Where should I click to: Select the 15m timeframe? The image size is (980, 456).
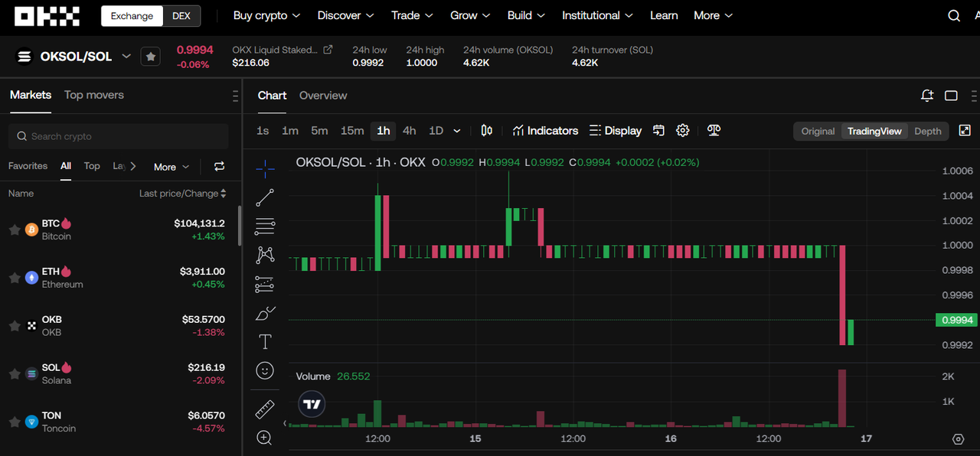tap(352, 131)
